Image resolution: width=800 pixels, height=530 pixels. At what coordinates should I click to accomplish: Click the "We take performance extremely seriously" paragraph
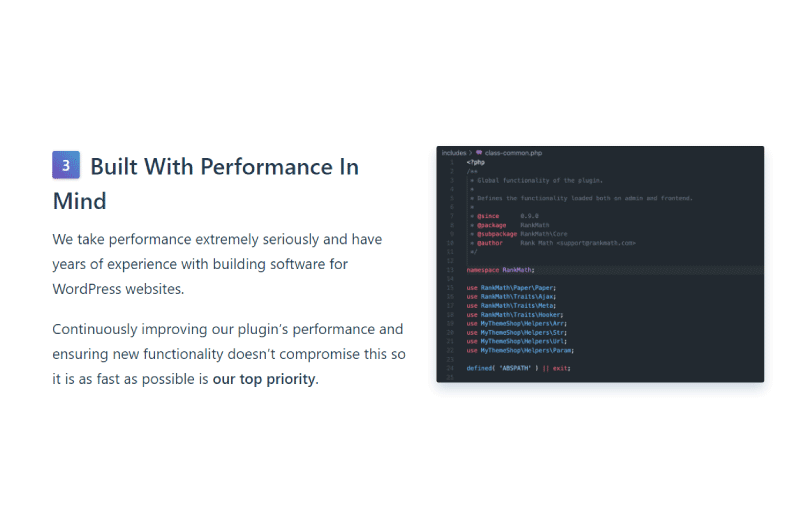coord(217,264)
